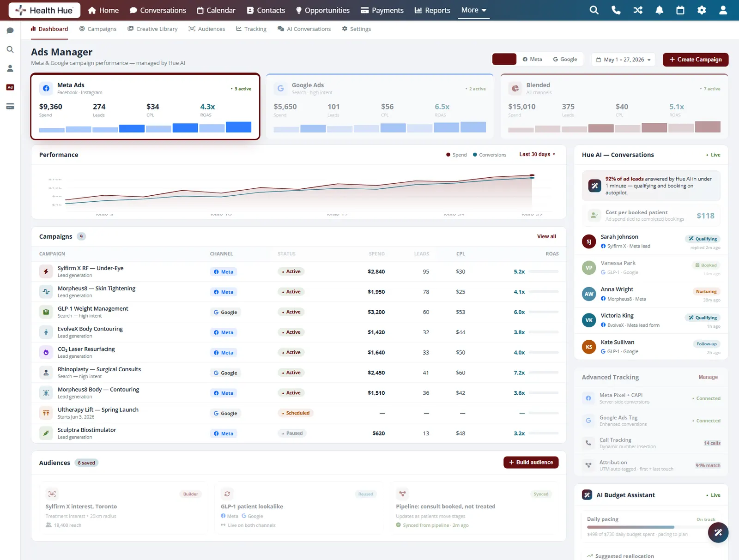
Task: Select the Blended summary card
Action: [x=614, y=106]
